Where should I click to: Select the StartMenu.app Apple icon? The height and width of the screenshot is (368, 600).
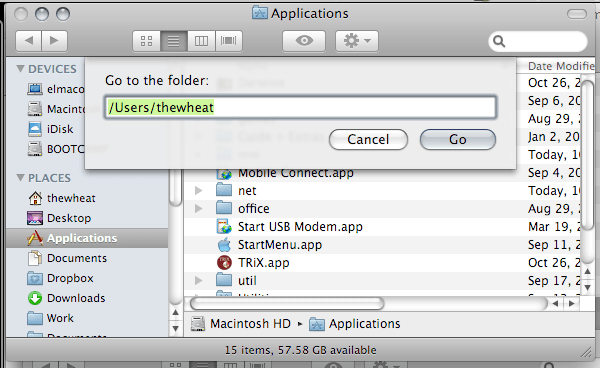224,244
